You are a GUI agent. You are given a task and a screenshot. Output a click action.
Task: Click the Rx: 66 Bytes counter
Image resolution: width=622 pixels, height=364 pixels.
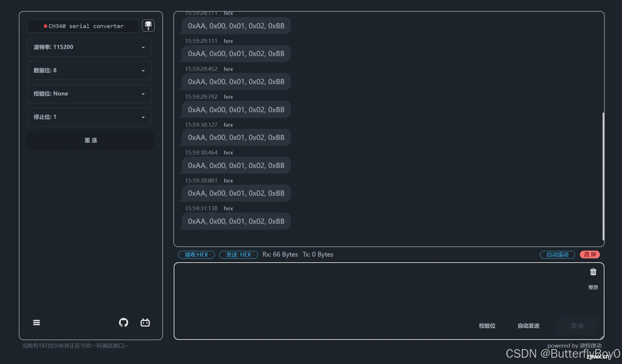[x=280, y=255]
